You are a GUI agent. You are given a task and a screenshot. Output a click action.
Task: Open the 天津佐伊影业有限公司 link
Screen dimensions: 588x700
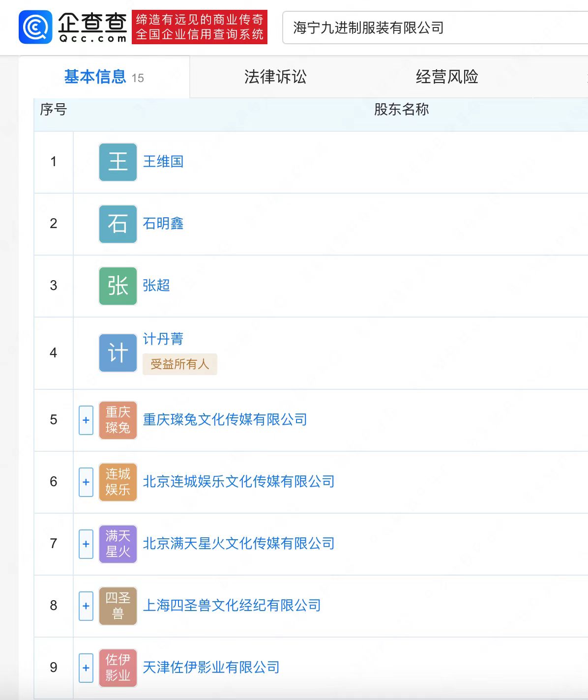tap(211, 667)
